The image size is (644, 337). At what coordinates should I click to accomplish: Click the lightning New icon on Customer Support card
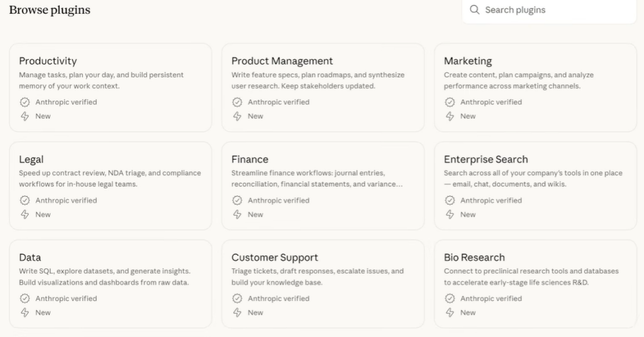(x=238, y=312)
